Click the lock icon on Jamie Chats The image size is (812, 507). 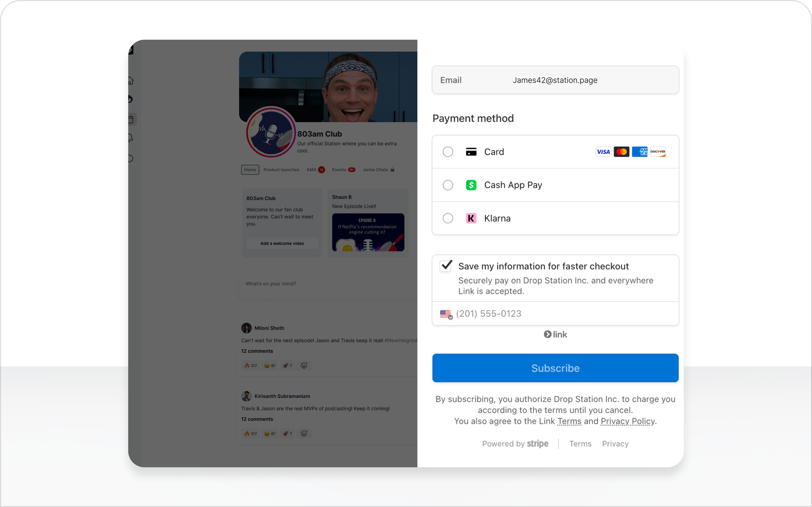point(393,170)
